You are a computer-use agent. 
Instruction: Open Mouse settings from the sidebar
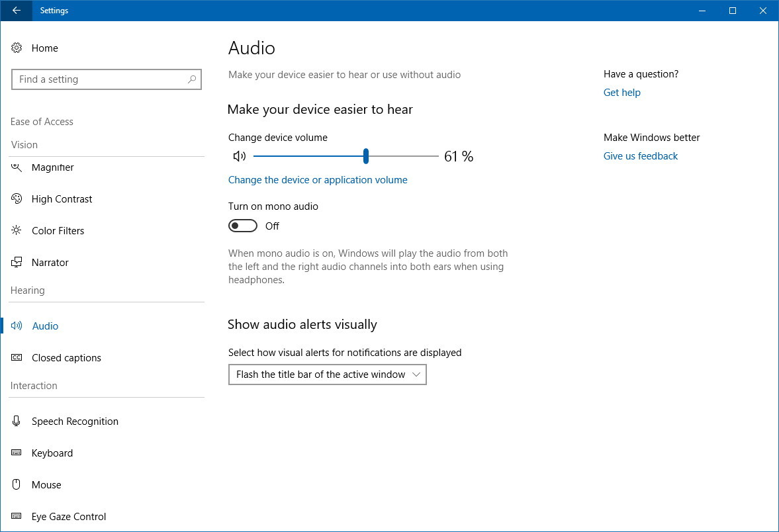click(x=46, y=485)
